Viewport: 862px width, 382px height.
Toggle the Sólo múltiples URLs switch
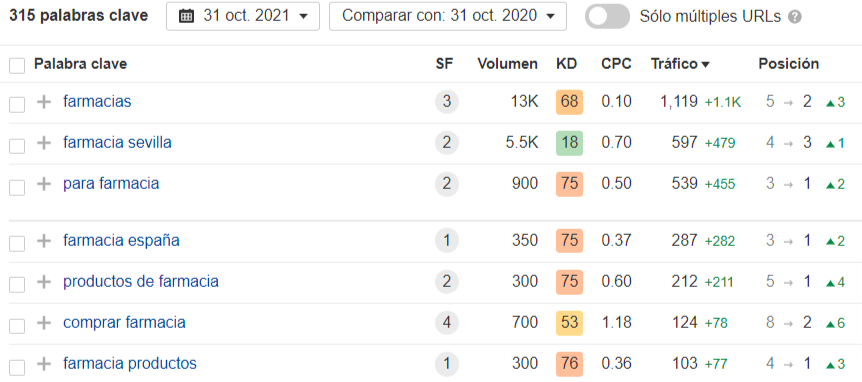point(607,16)
